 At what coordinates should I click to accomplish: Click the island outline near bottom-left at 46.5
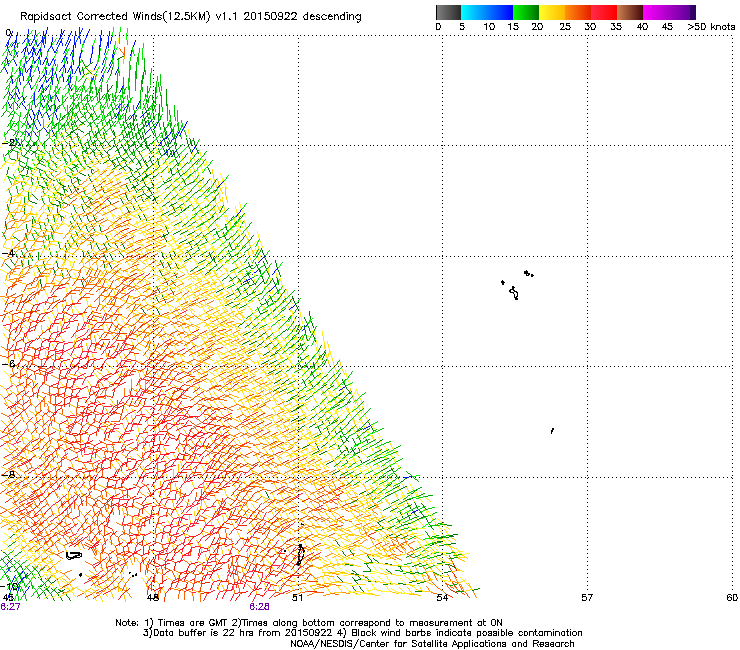click(74, 556)
